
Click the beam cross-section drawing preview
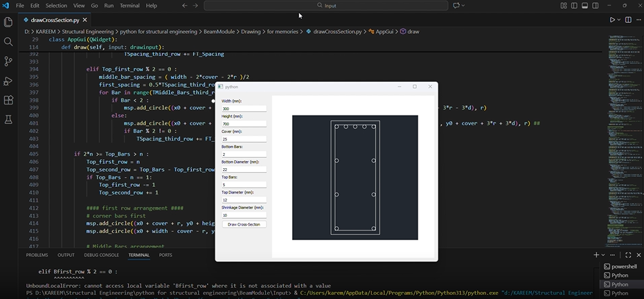pyautogui.click(x=355, y=177)
